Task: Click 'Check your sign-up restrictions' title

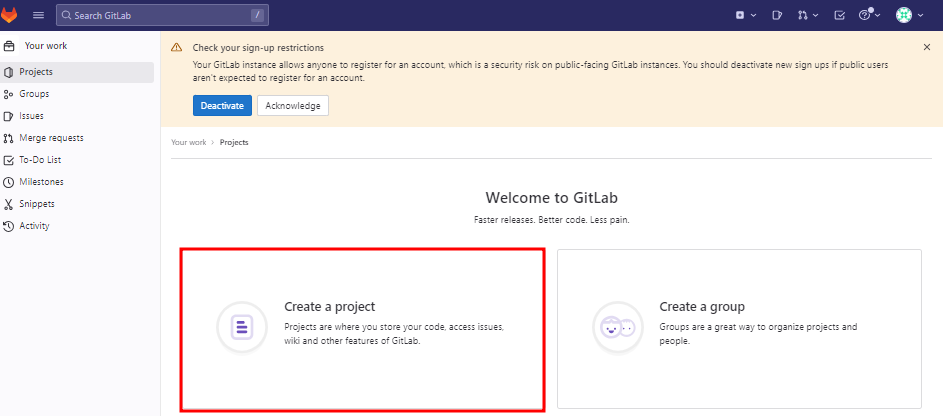Action: [x=258, y=47]
